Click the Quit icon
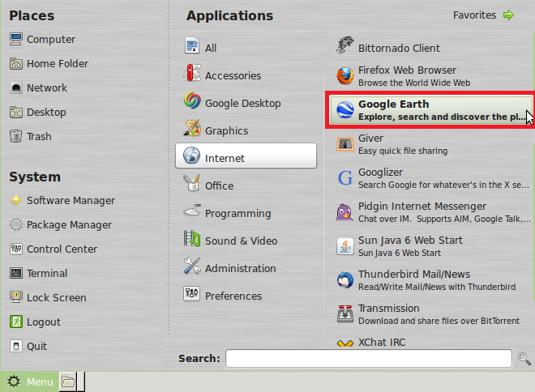This screenshot has width=535, height=392. point(16,346)
